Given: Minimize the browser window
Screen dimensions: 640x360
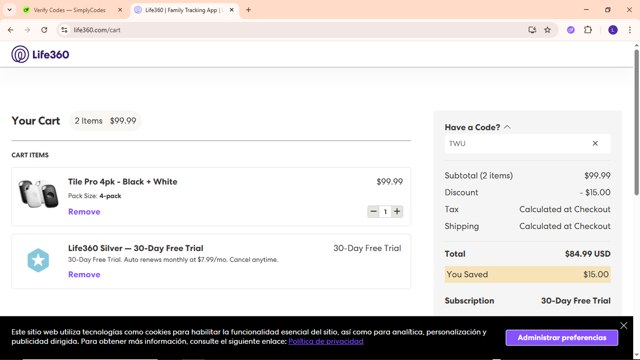Looking at the screenshot, I should [586, 10].
